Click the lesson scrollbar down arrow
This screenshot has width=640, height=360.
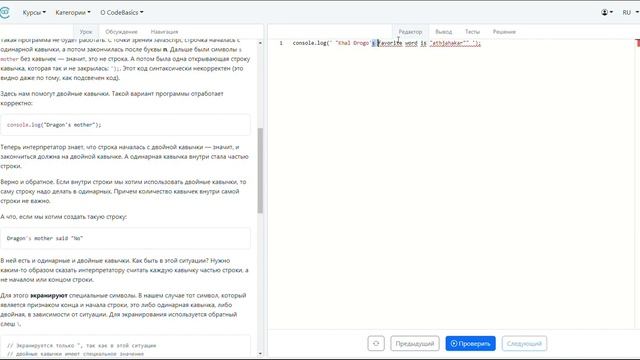pyautogui.click(x=260, y=354)
